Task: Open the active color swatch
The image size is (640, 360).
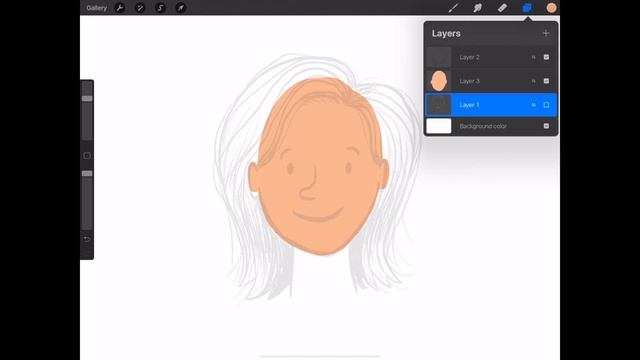Action: (551, 8)
